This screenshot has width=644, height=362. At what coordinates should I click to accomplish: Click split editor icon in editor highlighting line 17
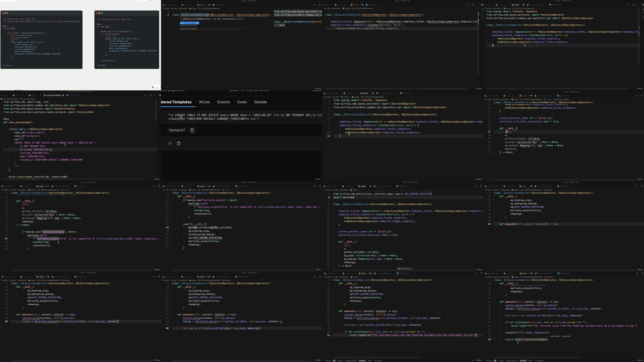click(642, 96)
